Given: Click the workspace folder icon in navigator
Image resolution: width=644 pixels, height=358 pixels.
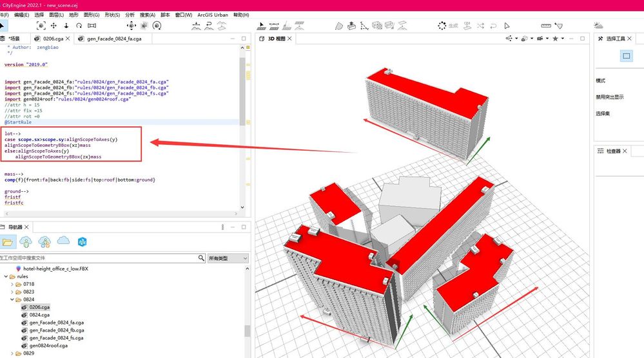Looking at the screenshot, I should click(7, 242).
